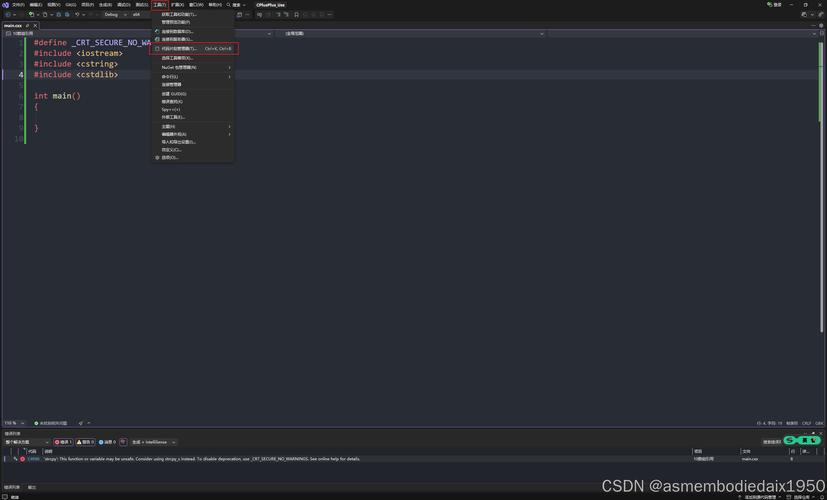Click the error icon in C4996 row
Screen dimensions: 827x500
pos(22,459)
